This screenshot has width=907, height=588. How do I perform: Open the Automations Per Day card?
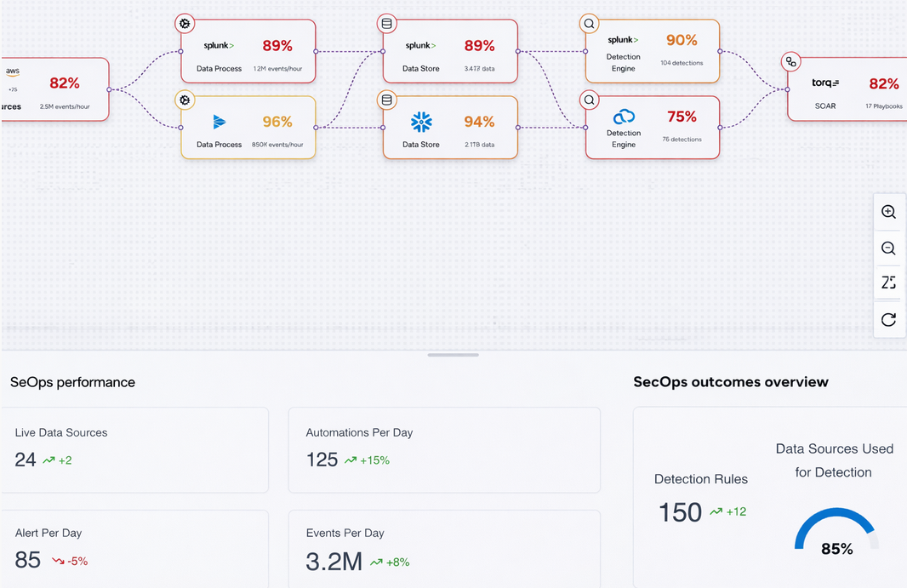444,449
